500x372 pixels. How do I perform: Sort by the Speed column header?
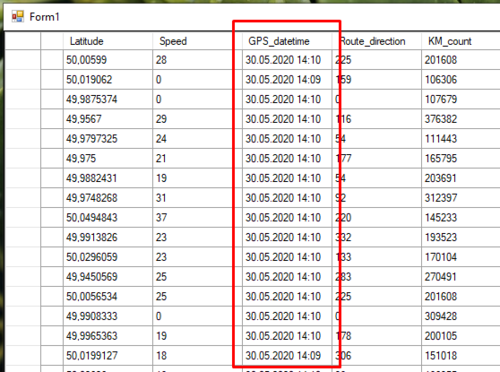click(198, 41)
